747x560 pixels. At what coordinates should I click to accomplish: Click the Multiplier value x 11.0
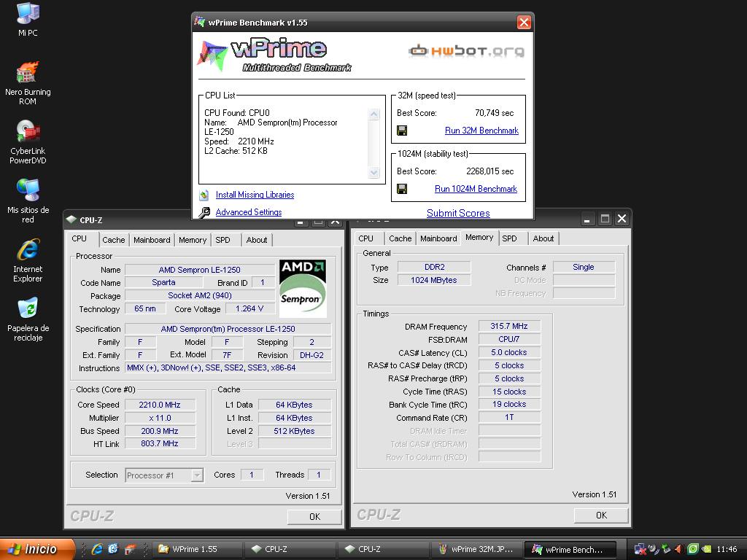[x=160, y=418]
